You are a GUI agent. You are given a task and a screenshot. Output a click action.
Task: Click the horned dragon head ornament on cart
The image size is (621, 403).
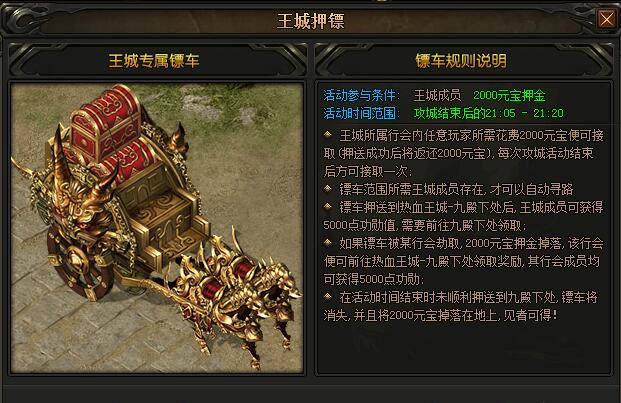pos(79,194)
